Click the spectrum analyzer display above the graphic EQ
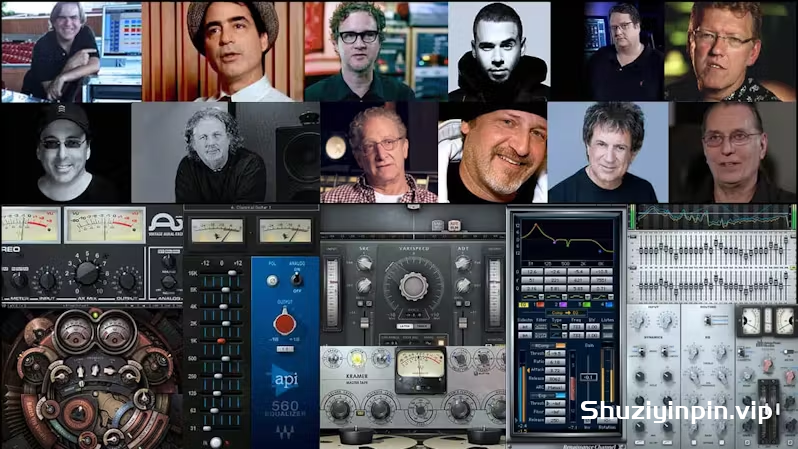The image size is (798, 449). (712, 216)
